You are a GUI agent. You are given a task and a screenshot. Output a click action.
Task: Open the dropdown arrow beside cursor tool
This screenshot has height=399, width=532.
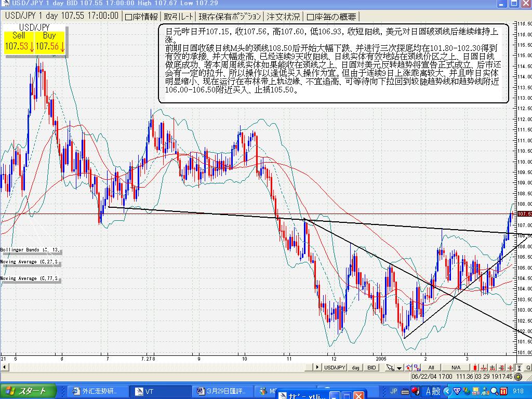399,367
